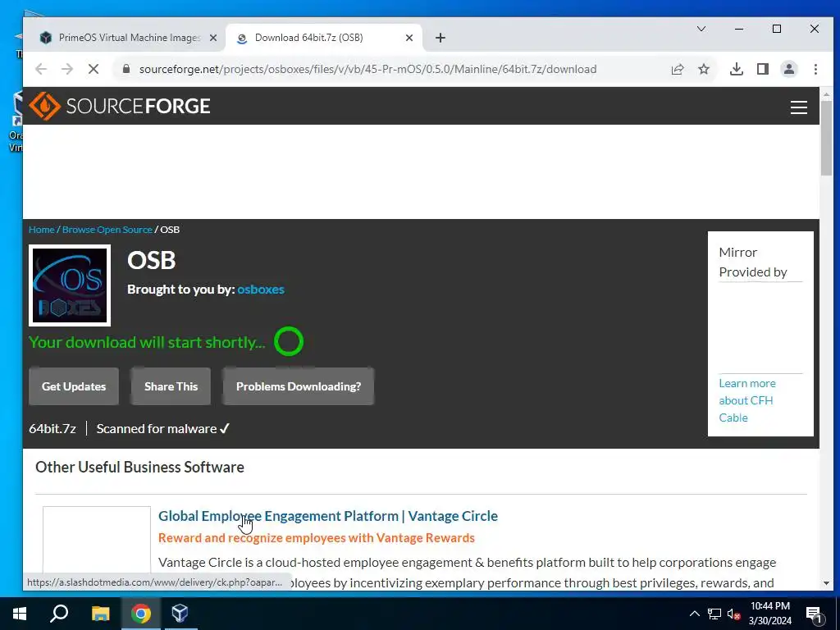Click the SourceForge logo
Image resolution: width=840 pixels, height=630 pixels.
pos(120,106)
